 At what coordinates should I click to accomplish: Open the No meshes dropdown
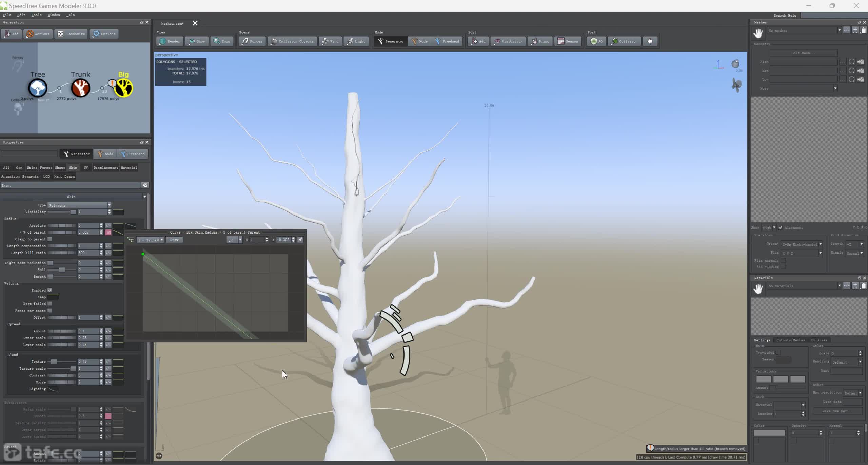(x=804, y=31)
